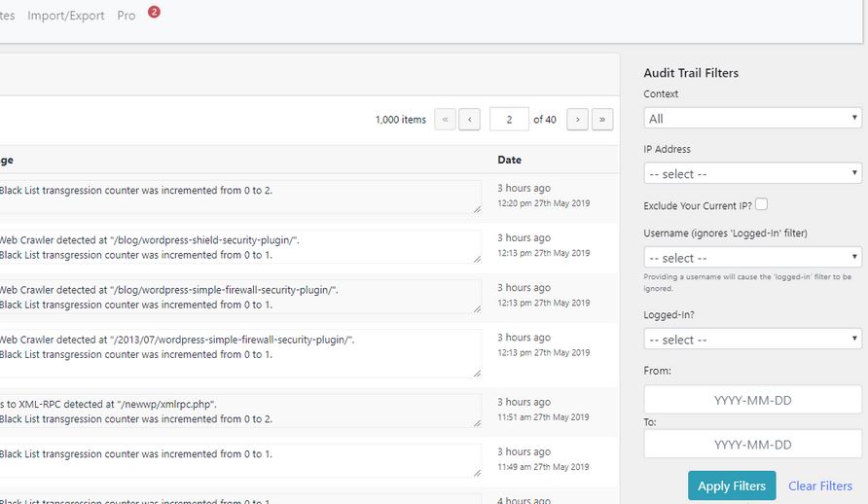Click the current page number box

509,120
